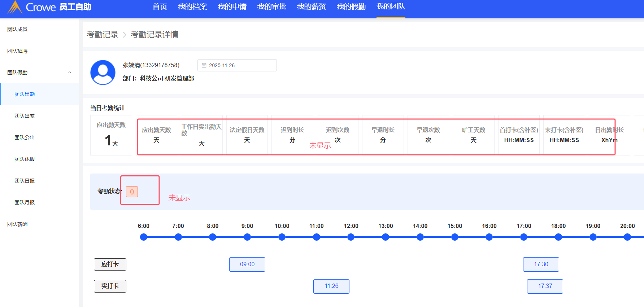Click the 17:30 scheduled punch box

pos(541,264)
